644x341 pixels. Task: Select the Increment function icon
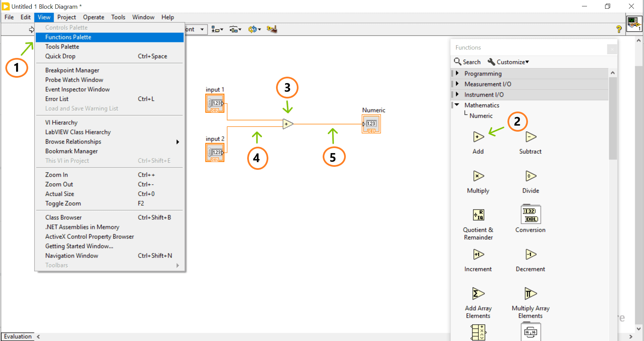click(478, 255)
